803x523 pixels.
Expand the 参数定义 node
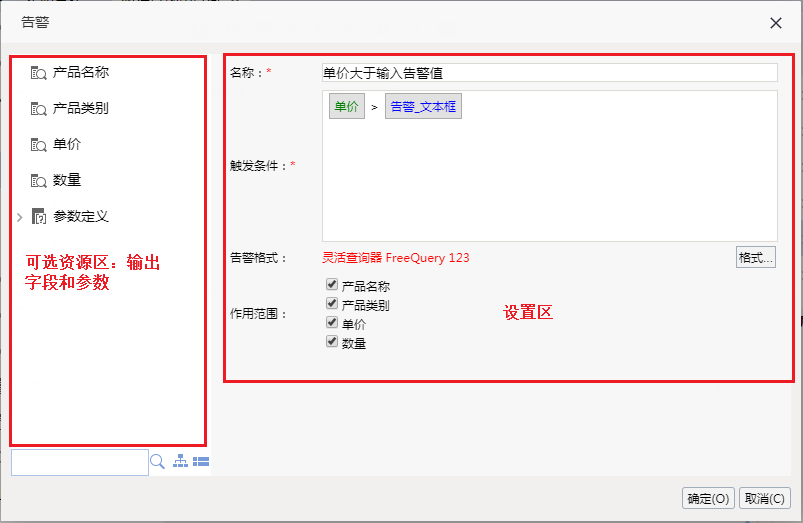pyautogui.click(x=19, y=217)
